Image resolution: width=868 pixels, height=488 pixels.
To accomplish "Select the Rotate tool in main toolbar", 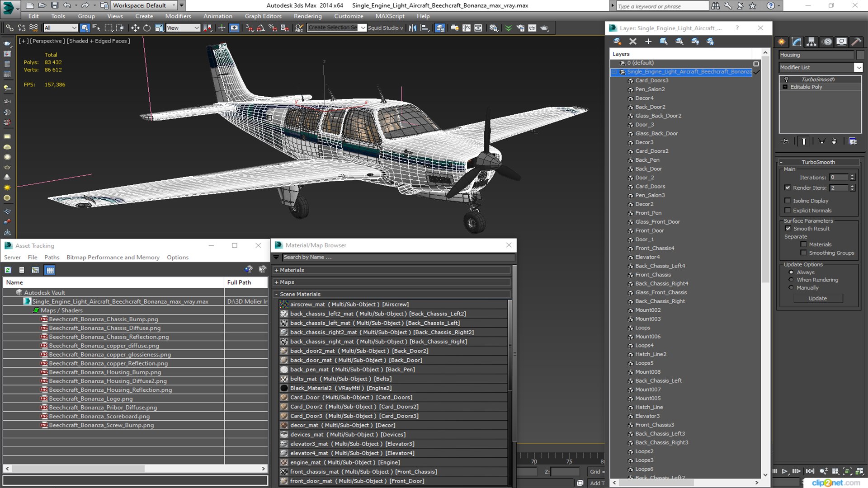I will click(147, 28).
